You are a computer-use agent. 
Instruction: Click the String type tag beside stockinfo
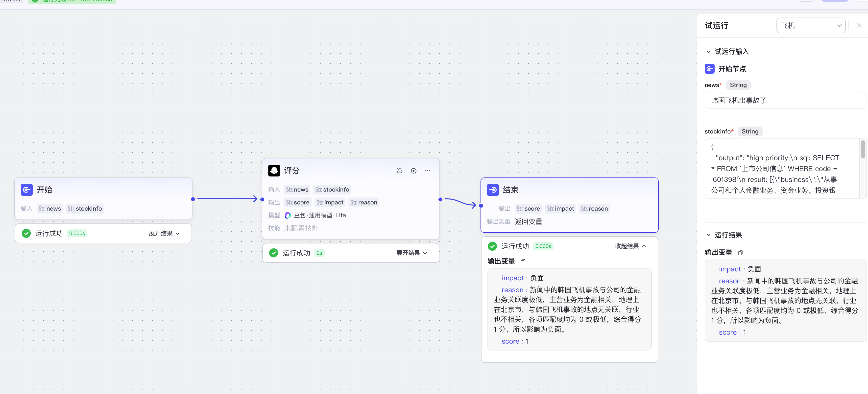[750, 131]
